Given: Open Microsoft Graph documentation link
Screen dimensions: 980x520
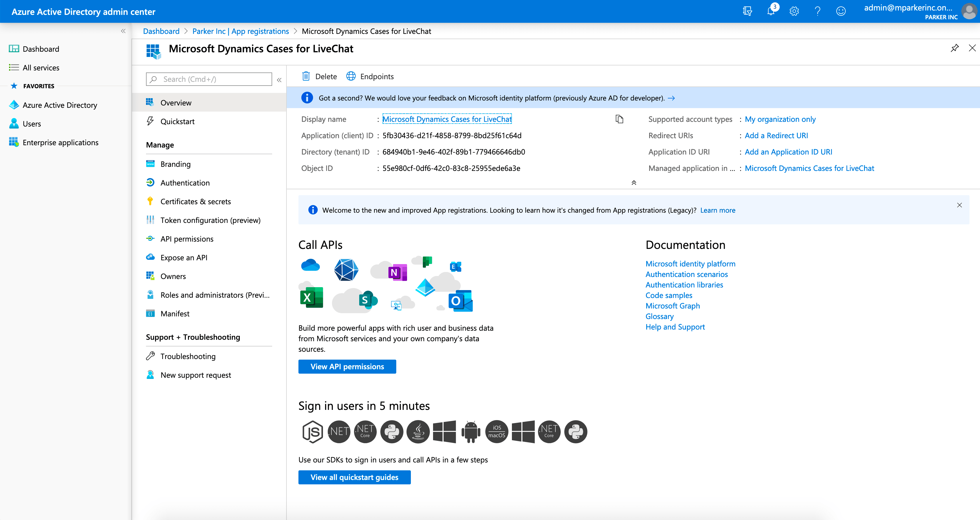Looking at the screenshot, I should 672,306.
